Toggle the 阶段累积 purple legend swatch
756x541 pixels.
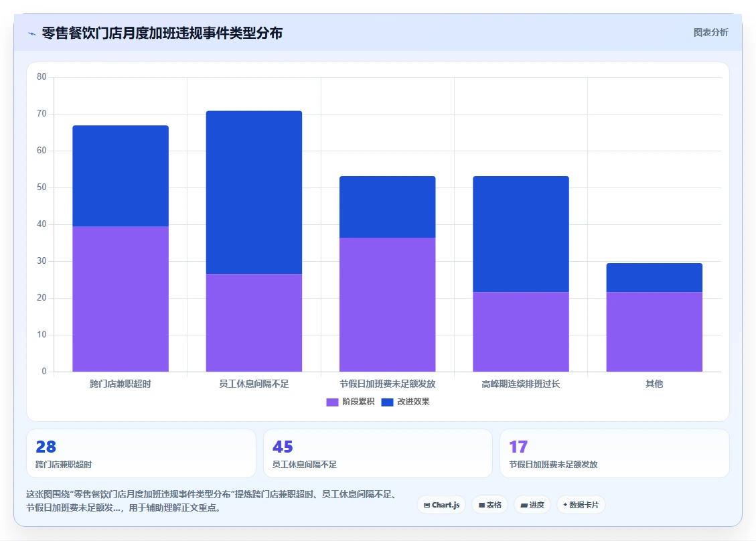[332, 402]
